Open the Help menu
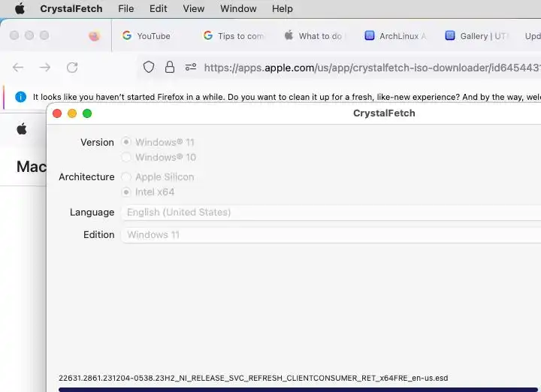The width and height of the screenshot is (541, 392). tap(283, 8)
